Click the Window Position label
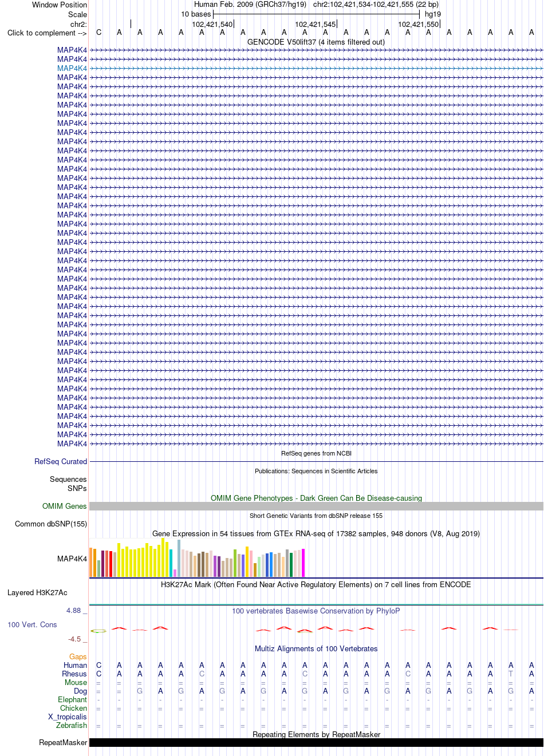The height and width of the screenshot is (756, 544). click(60, 5)
